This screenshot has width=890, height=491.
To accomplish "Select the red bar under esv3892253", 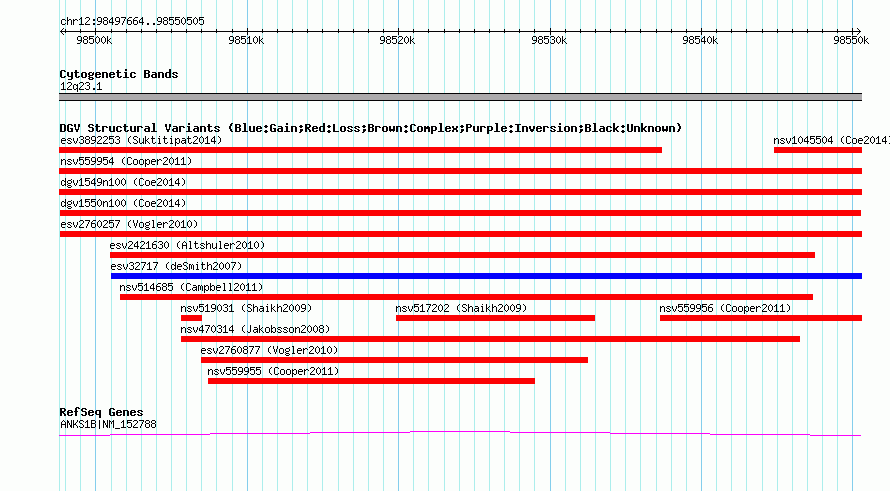I will [x=360, y=150].
